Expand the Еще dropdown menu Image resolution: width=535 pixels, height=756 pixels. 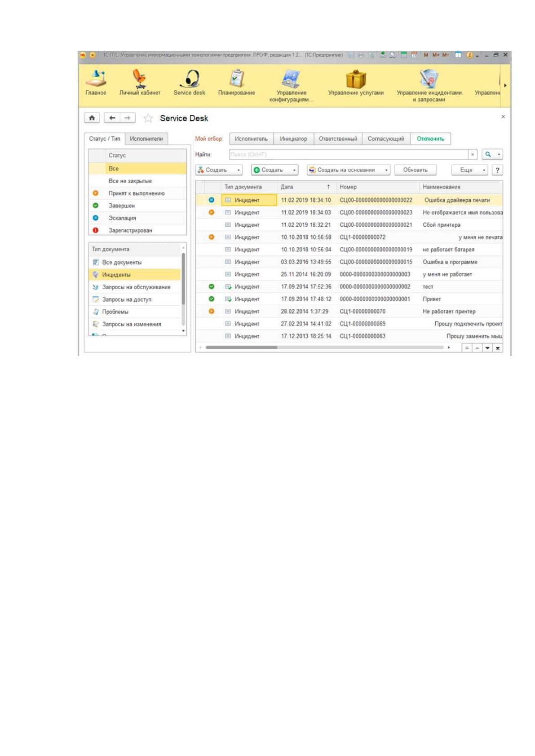(469, 170)
